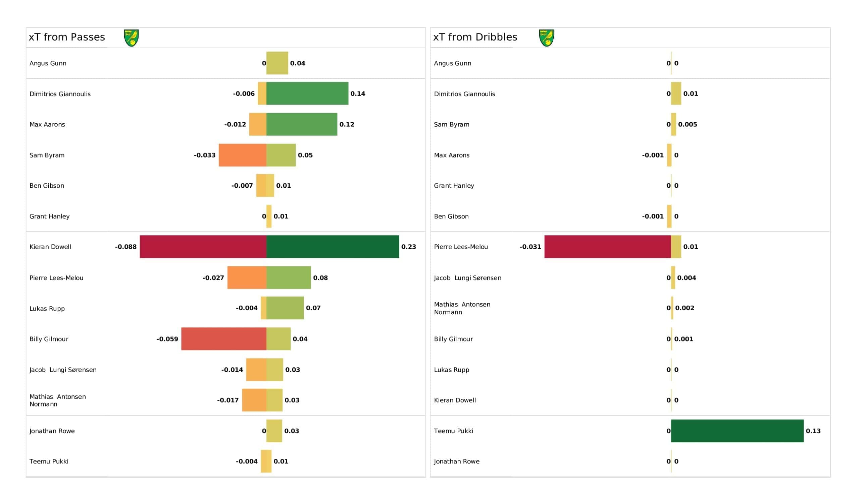Click Max Aarons' green 0.12 passes bar
This screenshot has width=859, height=504.
(x=302, y=124)
